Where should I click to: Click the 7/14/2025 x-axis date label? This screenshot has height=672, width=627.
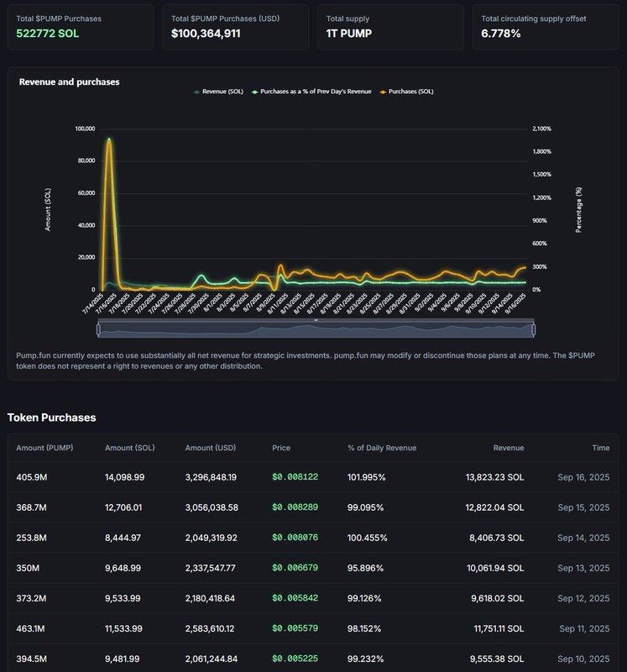[93, 303]
